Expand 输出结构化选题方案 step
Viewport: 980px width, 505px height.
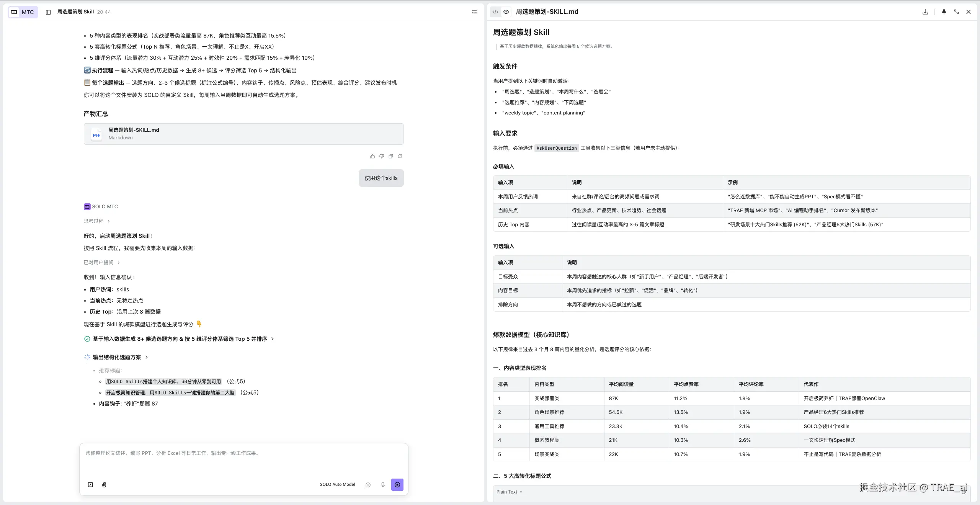[x=116, y=357]
